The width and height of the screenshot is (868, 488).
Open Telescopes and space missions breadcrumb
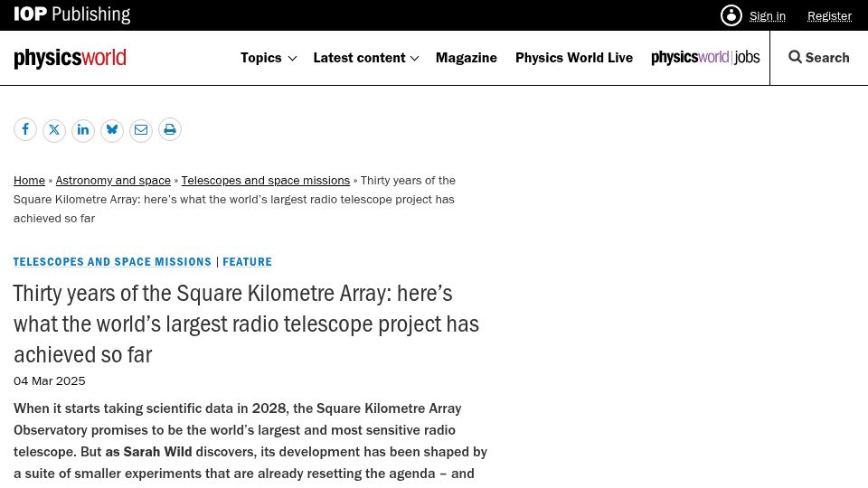coord(266,181)
